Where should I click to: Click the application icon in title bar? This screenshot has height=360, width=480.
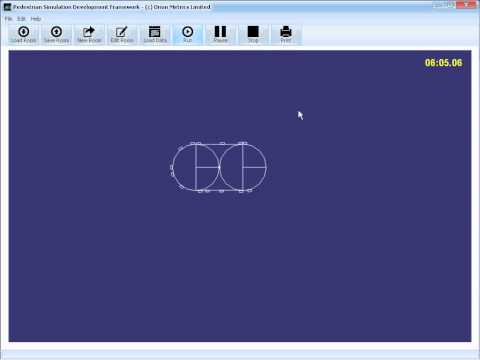[7, 7]
